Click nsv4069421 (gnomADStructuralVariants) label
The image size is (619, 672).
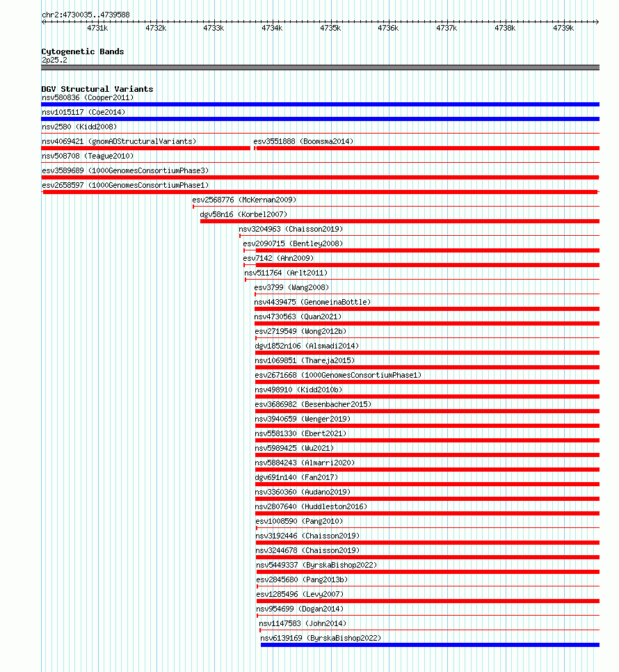(x=119, y=141)
